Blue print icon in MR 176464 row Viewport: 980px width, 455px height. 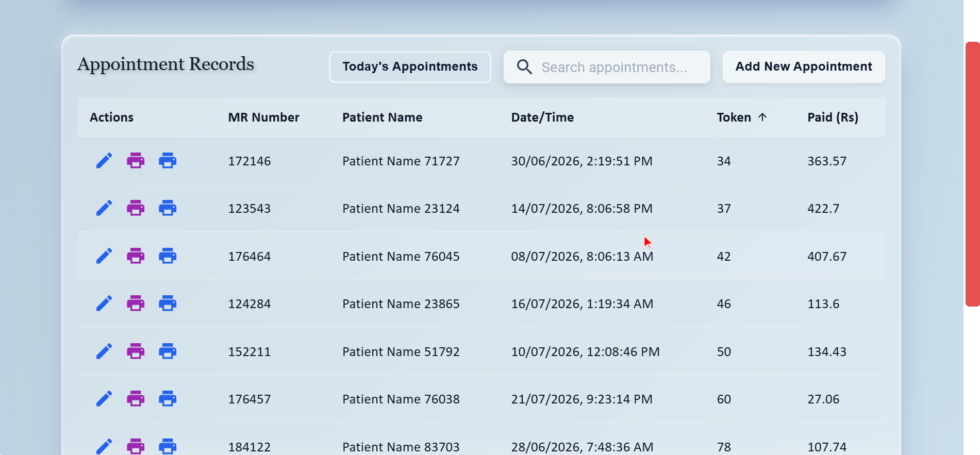[168, 256]
